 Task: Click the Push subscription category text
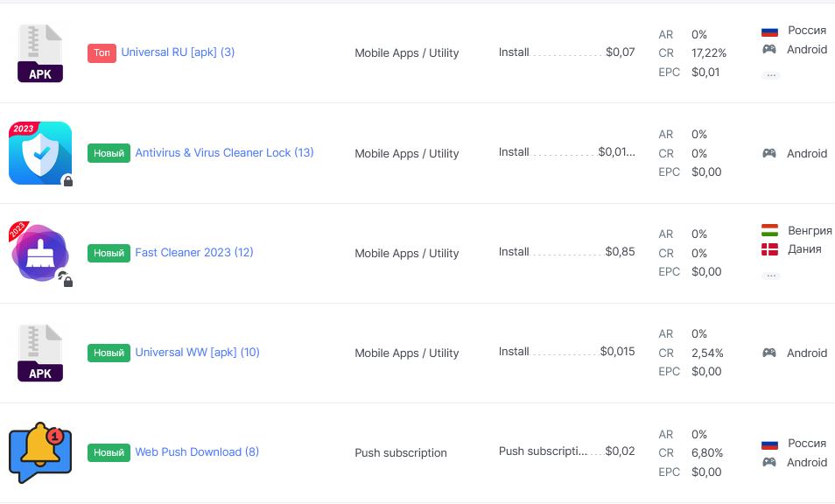pyautogui.click(x=401, y=453)
